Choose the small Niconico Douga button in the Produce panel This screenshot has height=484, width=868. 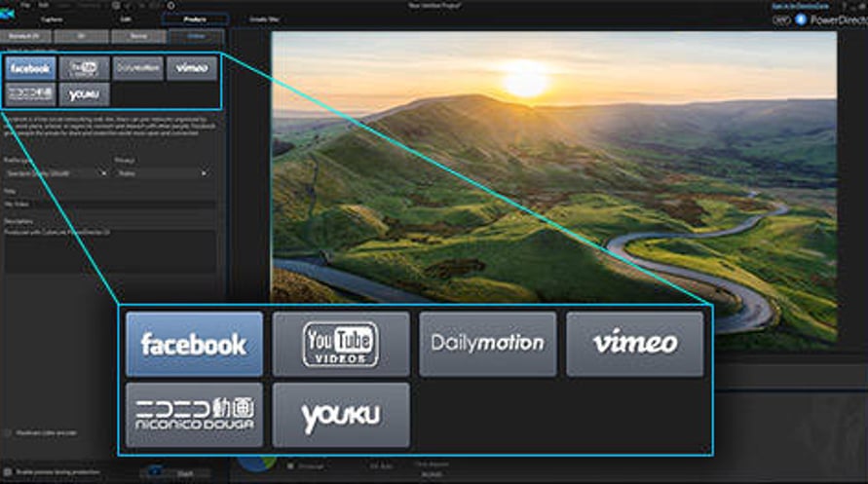pyautogui.click(x=30, y=94)
